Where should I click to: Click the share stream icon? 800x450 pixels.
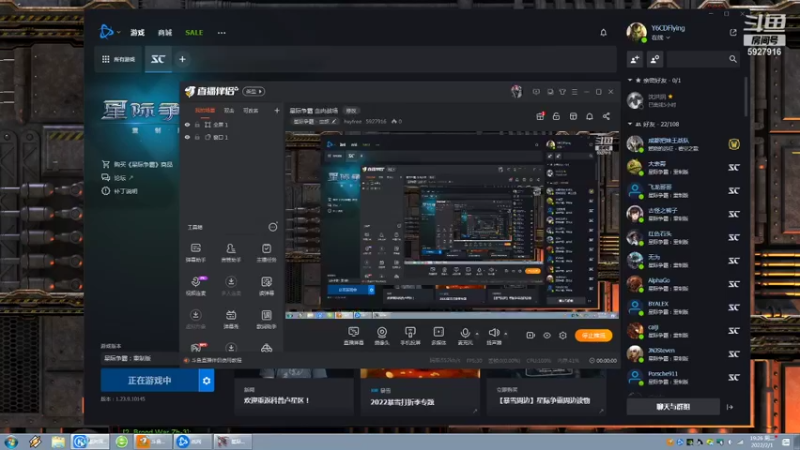click(x=606, y=116)
